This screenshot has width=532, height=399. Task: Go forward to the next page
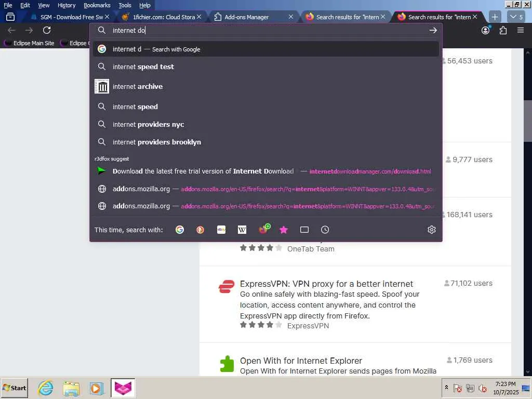coord(29,30)
